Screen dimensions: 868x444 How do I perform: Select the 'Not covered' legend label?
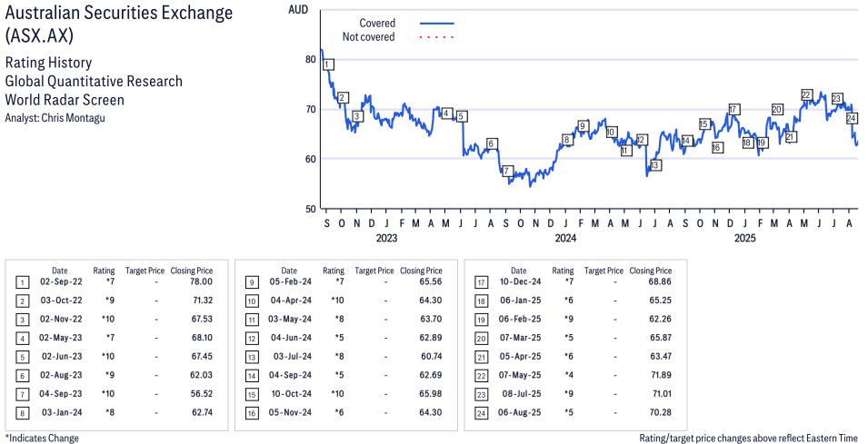tap(368, 37)
